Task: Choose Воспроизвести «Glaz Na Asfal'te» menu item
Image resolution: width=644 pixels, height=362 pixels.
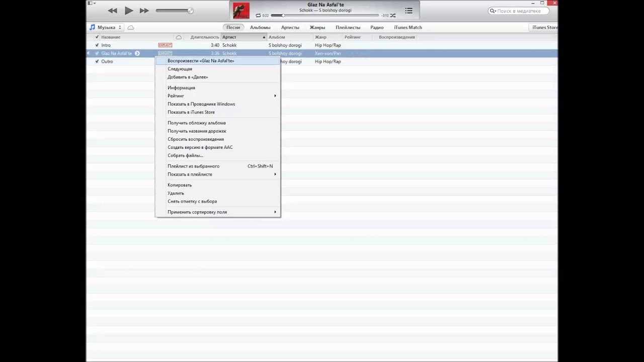Action: click(217, 61)
